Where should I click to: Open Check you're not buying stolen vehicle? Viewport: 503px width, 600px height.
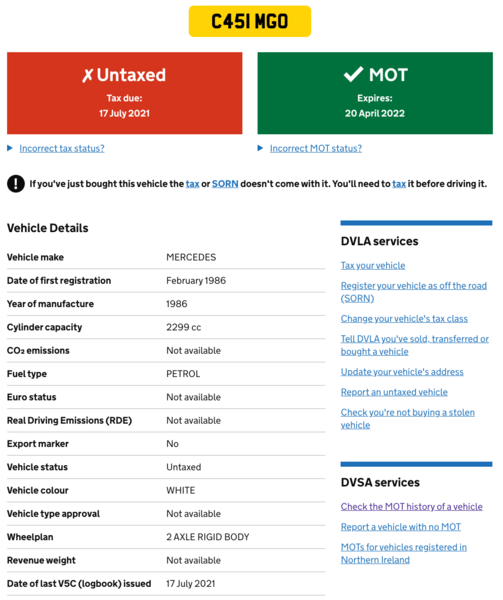(408, 419)
